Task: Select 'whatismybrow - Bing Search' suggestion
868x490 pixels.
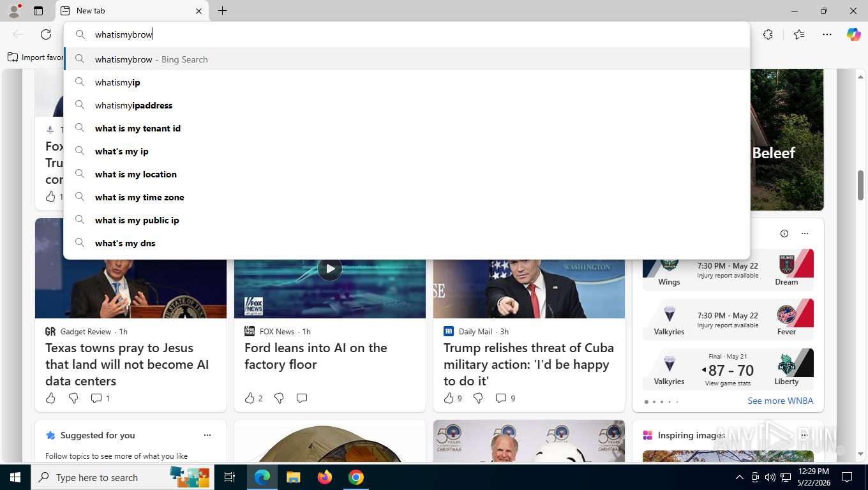Action: tap(407, 59)
